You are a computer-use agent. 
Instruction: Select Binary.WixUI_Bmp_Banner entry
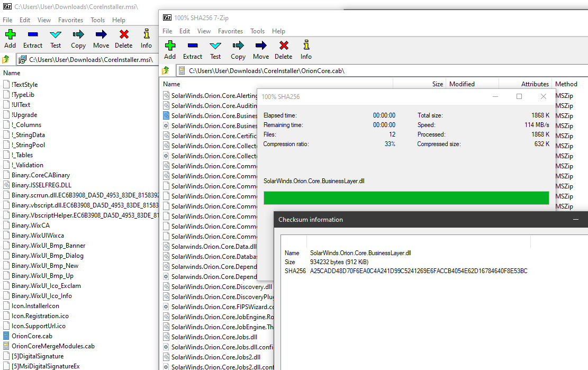click(x=48, y=246)
